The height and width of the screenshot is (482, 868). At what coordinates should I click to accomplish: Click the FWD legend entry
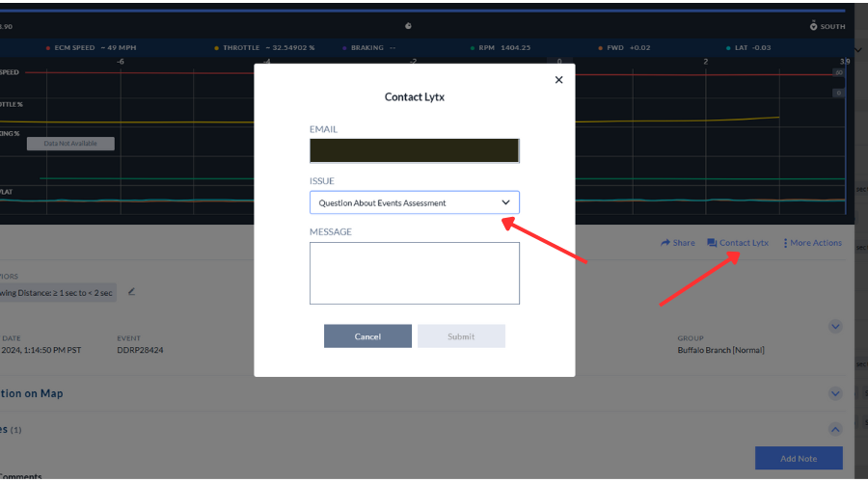624,47
